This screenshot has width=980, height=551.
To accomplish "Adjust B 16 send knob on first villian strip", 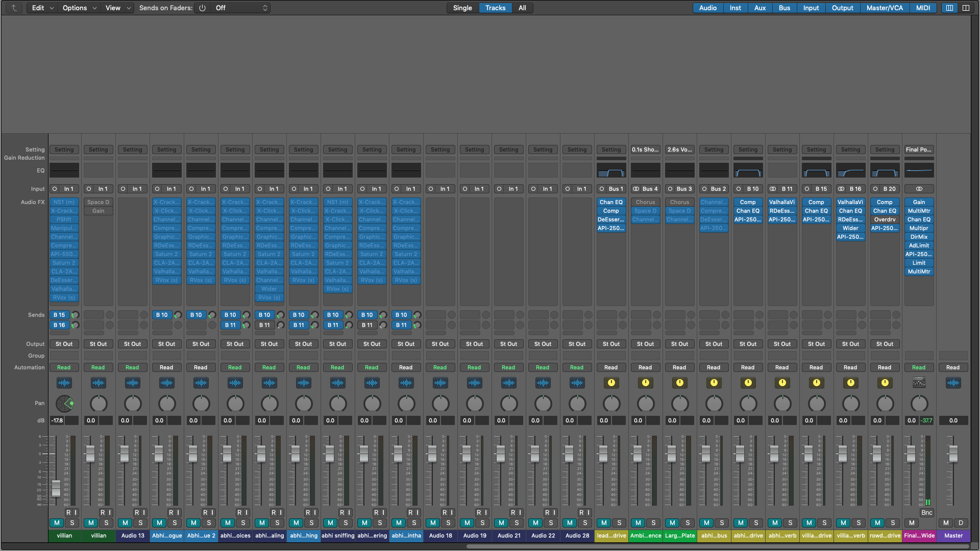I will (75, 325).
